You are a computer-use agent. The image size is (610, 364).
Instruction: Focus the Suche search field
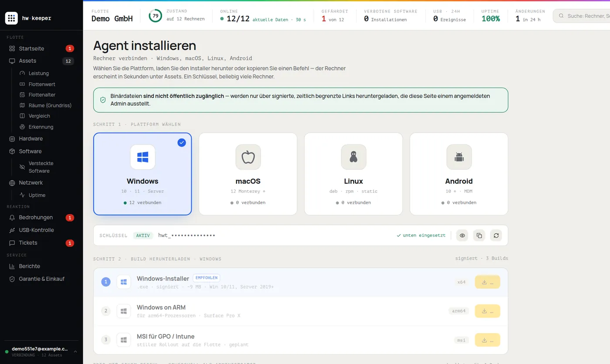581,16
